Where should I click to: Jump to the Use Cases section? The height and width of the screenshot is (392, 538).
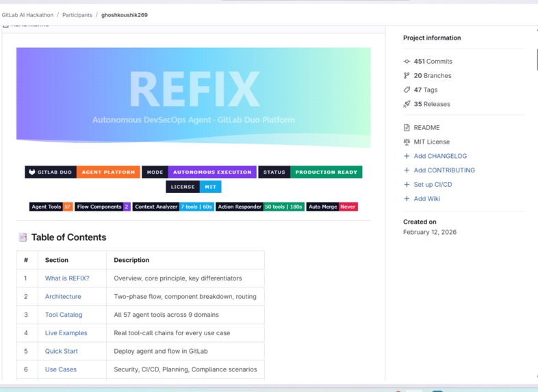coord(61,369)
